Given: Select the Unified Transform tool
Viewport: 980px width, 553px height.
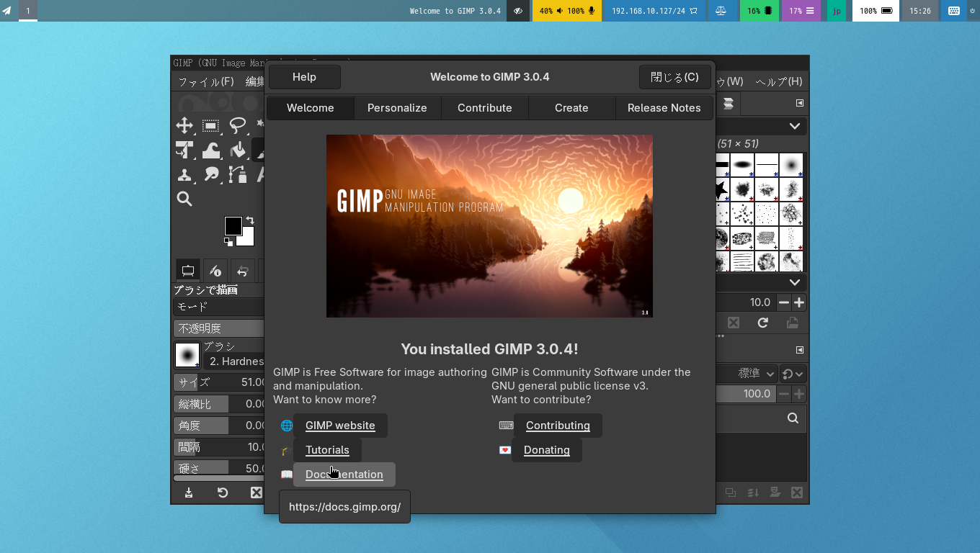Looking at the screenshot, I should tap(184, 150).
